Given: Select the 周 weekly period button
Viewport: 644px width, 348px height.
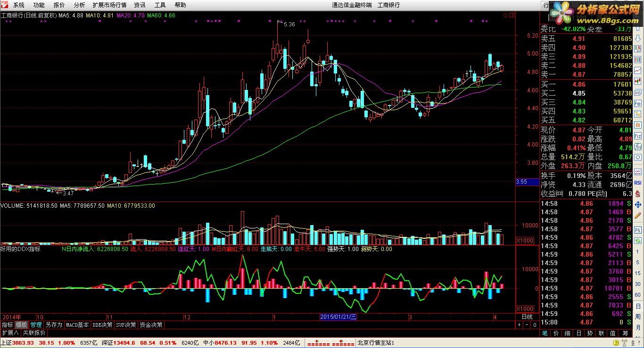Looking at the screenshot, I should [x=637, y=316].
